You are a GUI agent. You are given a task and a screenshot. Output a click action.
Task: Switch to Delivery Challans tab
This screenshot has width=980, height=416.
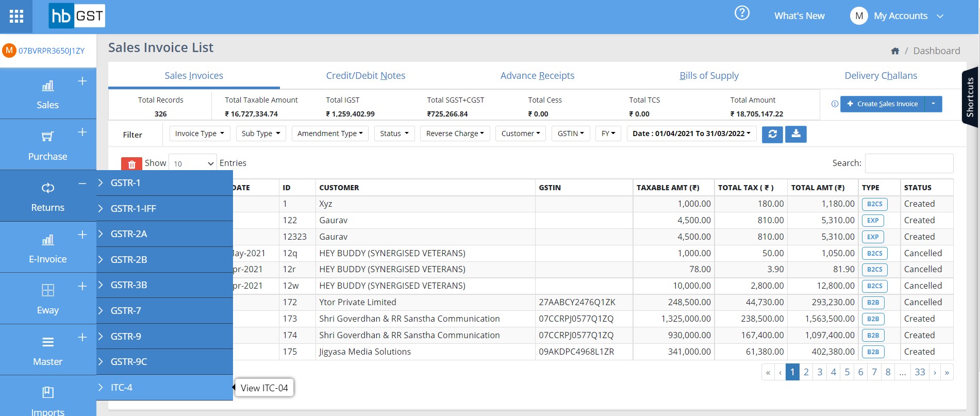(x=881, y=76)
